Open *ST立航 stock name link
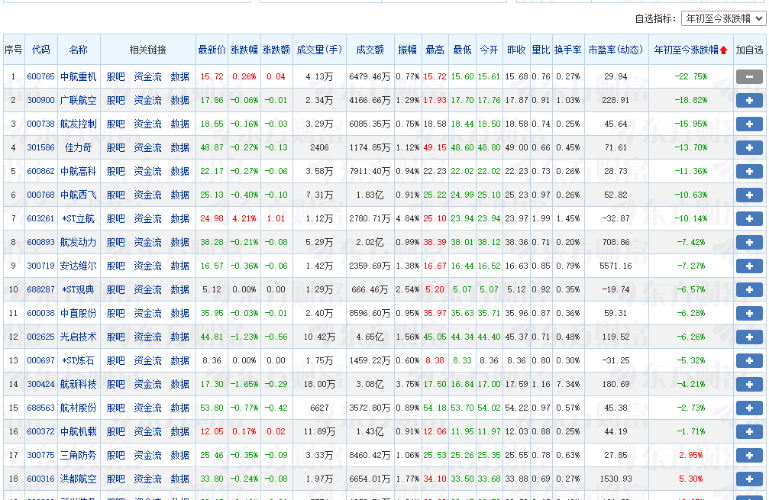 click(78, 219)
